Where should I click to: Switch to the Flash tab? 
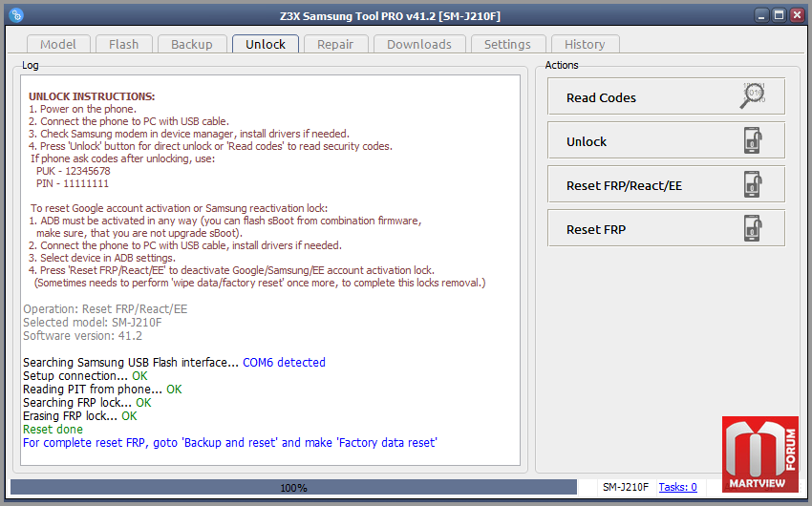[124, 45]
